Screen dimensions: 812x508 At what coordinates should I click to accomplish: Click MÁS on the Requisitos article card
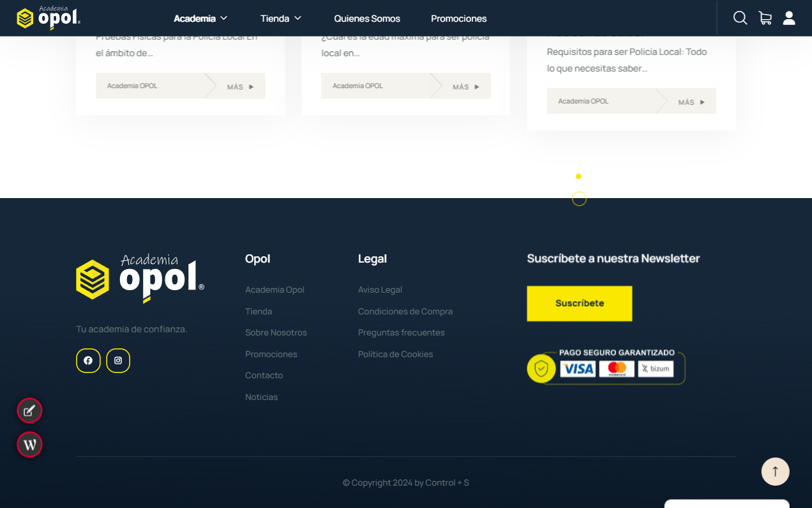691,102
